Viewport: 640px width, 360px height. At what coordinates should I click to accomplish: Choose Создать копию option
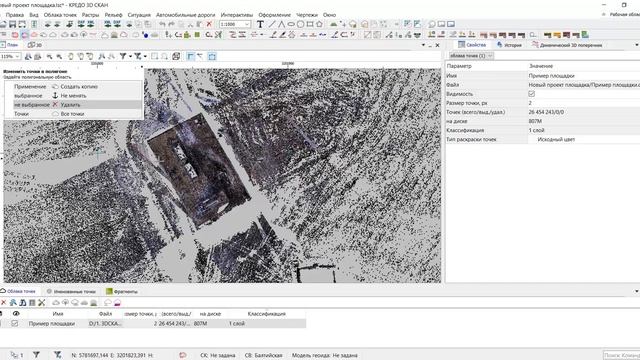tap(75, 87)
